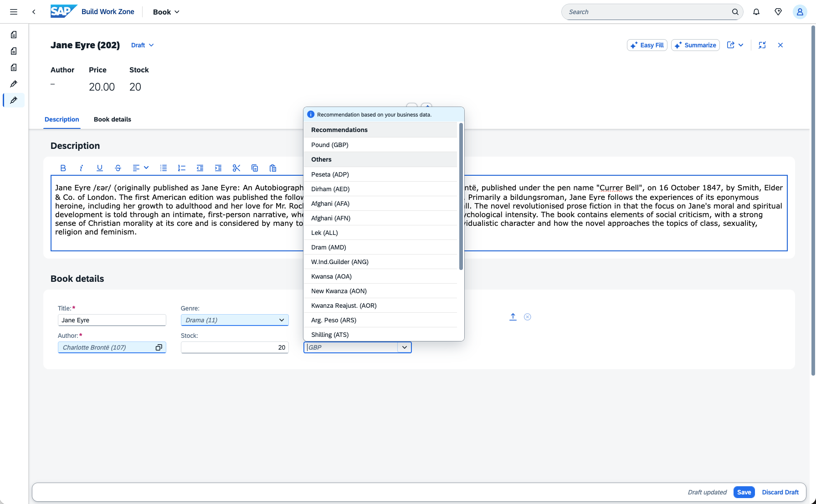Insert numbered list
The height and width of the screenshot is (504, 816).
click(x=182, y=168)
